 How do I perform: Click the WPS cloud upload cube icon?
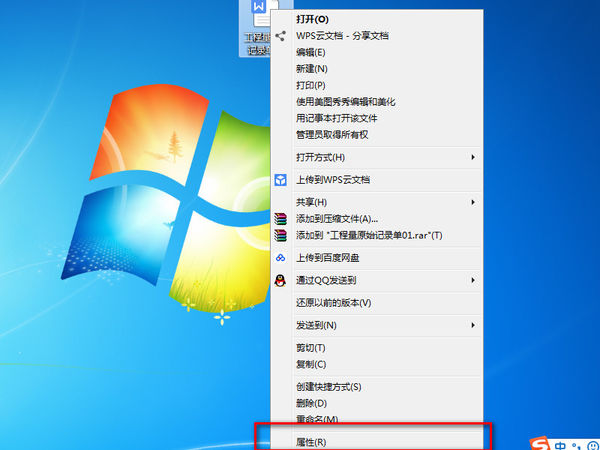point(280,180)
